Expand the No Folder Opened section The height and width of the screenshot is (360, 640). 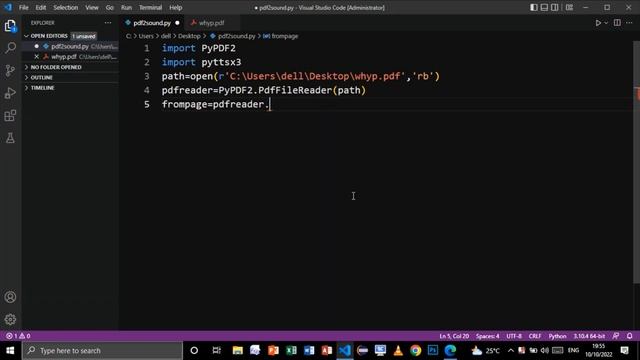click(x=71, y=67)
